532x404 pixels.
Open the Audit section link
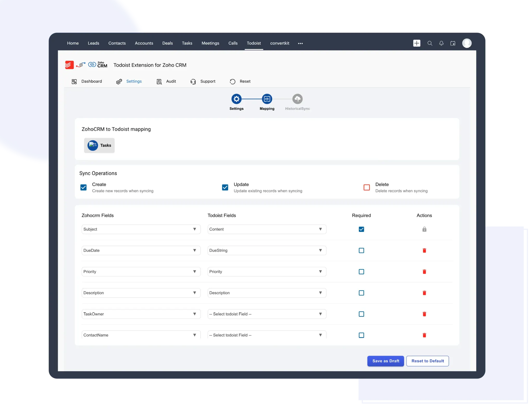click(x=171, y=81)
